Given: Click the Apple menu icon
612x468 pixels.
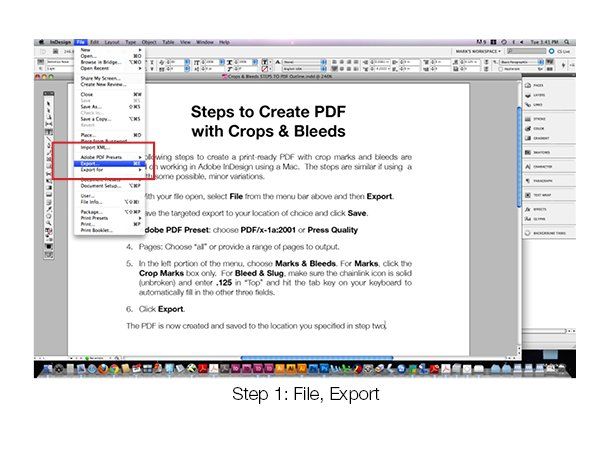Looking at the screenshot, I should [41, 42].
